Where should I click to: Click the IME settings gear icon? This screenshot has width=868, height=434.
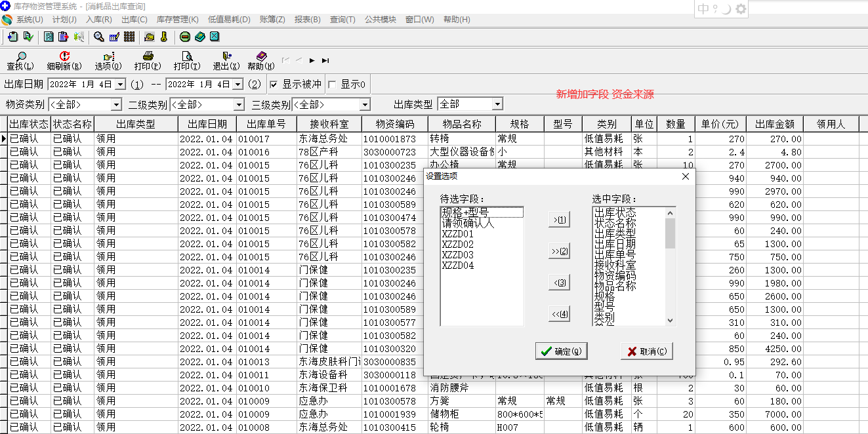[741, 9]
